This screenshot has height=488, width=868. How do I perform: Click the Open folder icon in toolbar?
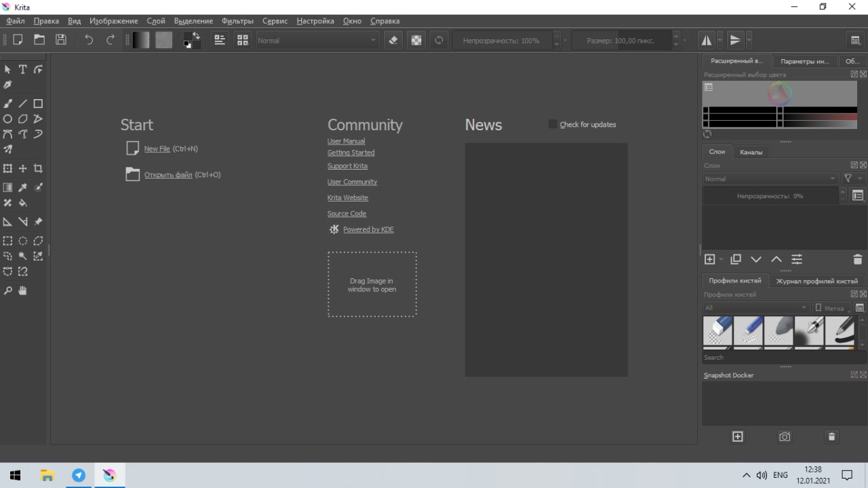click(39, 40)
